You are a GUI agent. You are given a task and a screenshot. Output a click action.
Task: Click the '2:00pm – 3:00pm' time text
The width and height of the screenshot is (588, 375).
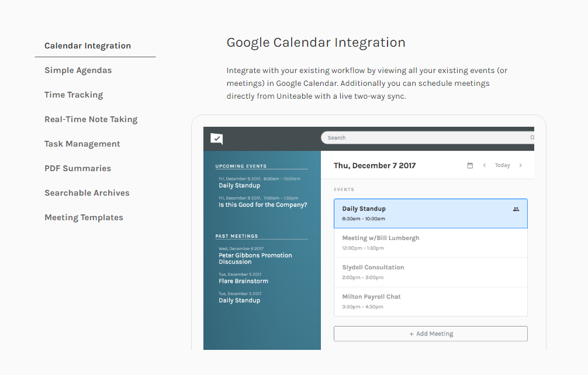point(362,277)
